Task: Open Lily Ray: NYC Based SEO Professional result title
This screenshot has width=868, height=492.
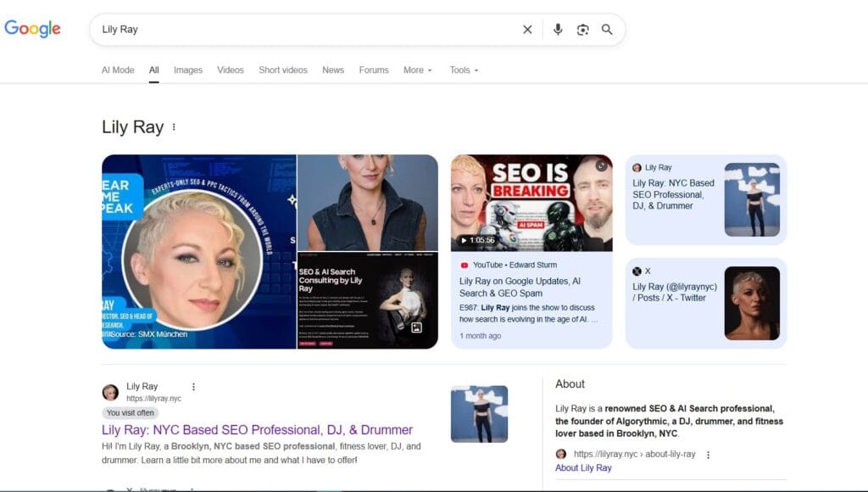Action: click(x=258, y=430)
